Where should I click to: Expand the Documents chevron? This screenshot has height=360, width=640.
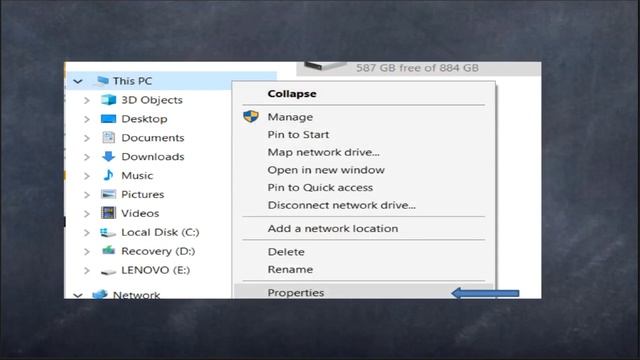(x=87, y=138)
